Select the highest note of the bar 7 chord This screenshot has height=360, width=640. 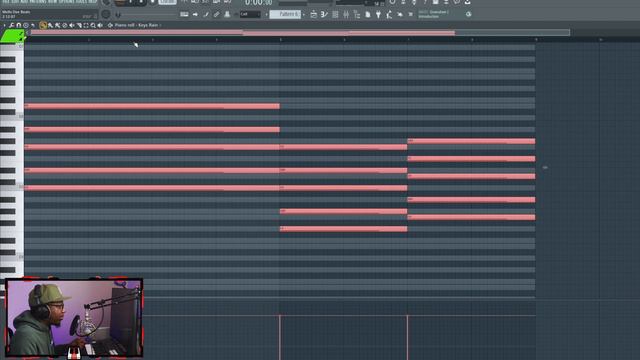coord(471,141)
